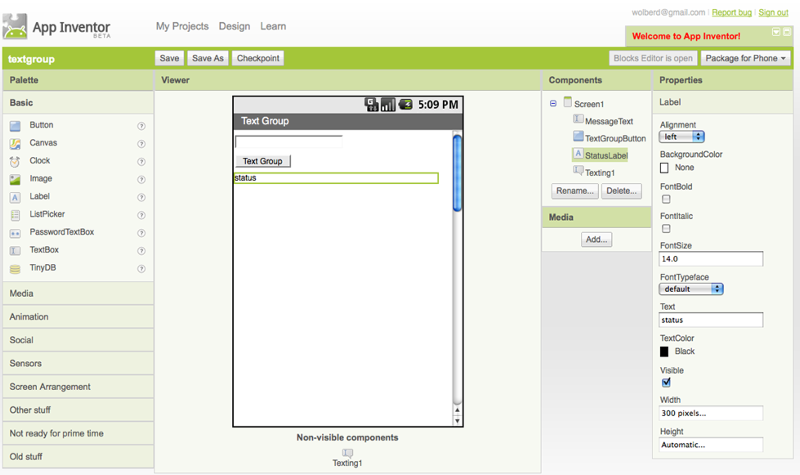The width and height of the screenshot is (800, 475).
Task: Open help for the Clock component
Action: coord(141,162)
